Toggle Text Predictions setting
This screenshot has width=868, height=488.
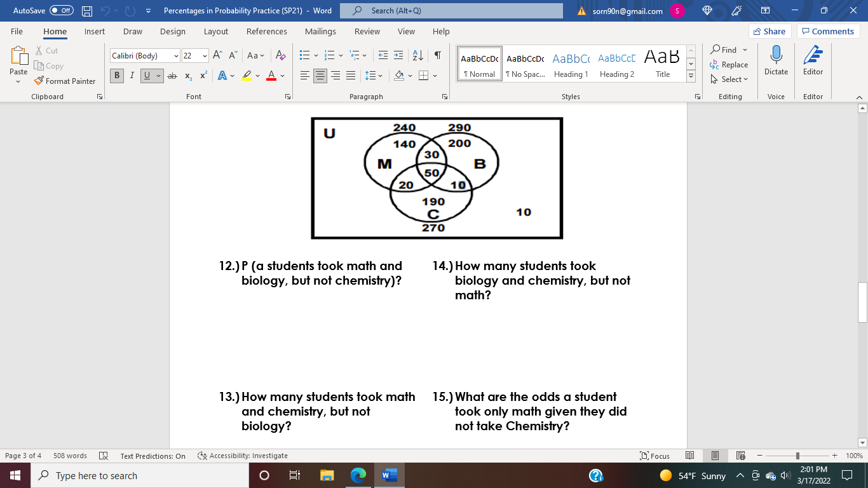153,456
